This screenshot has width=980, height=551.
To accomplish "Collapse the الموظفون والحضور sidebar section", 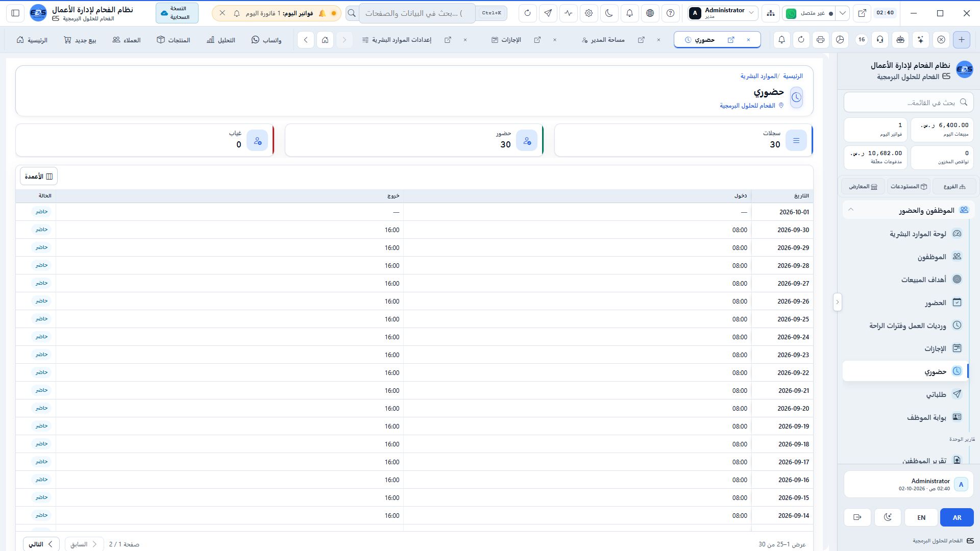I will 909,210.
